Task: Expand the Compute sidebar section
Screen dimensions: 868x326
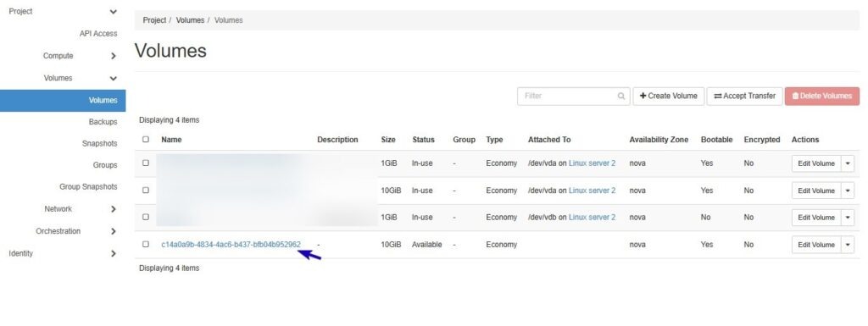Action: 113,56
